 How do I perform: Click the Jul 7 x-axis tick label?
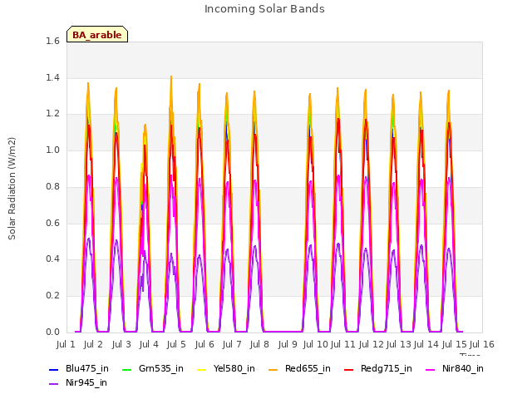tap(232, 344)
